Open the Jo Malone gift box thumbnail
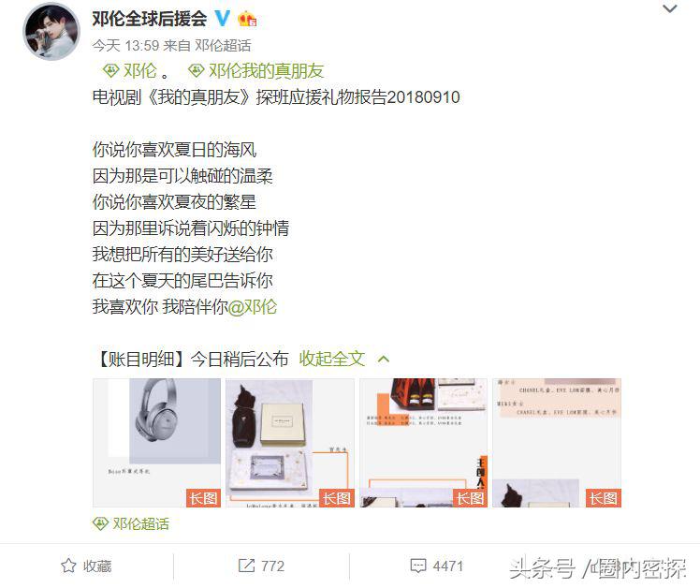700x588 pixels. pos(290,443)
